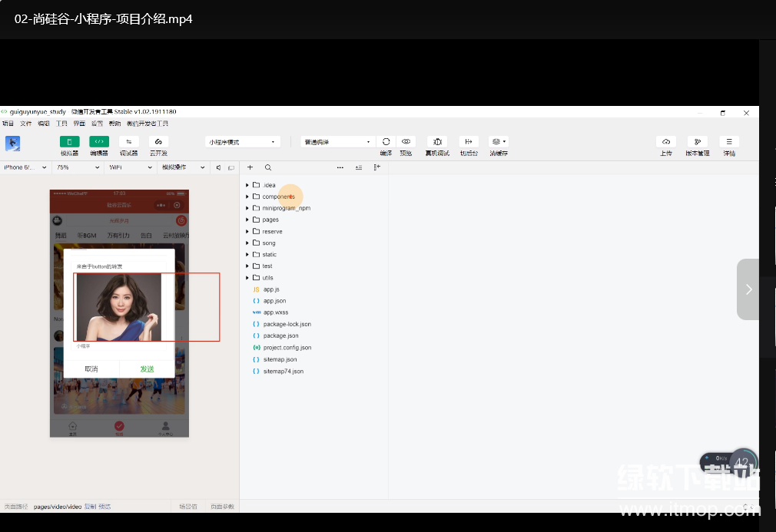Start 真机调试 real device debugging

pyautogui.click(x=437, y=142)
